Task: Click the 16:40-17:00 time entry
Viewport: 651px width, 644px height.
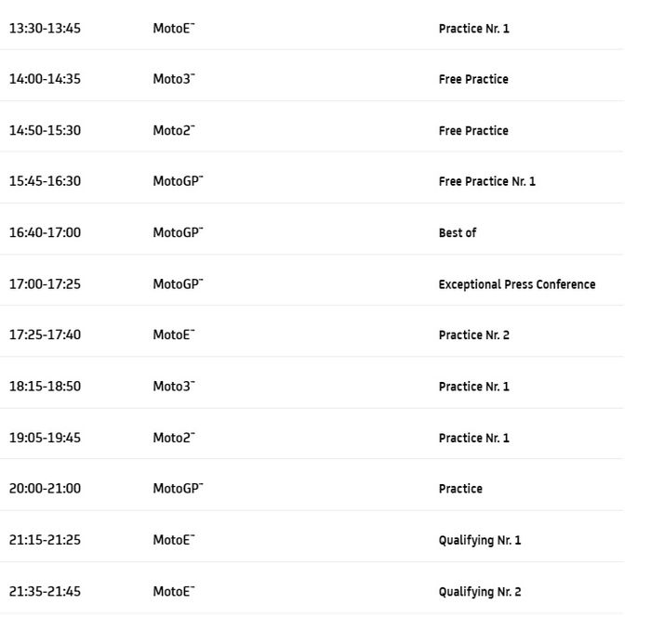Action: click(45, 233)
